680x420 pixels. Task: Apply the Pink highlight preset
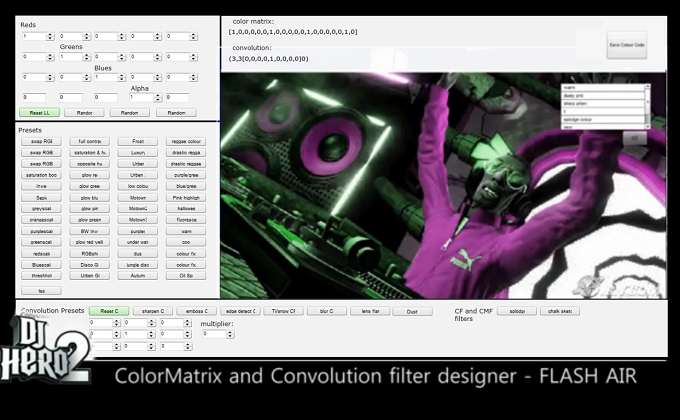point(186,197)
